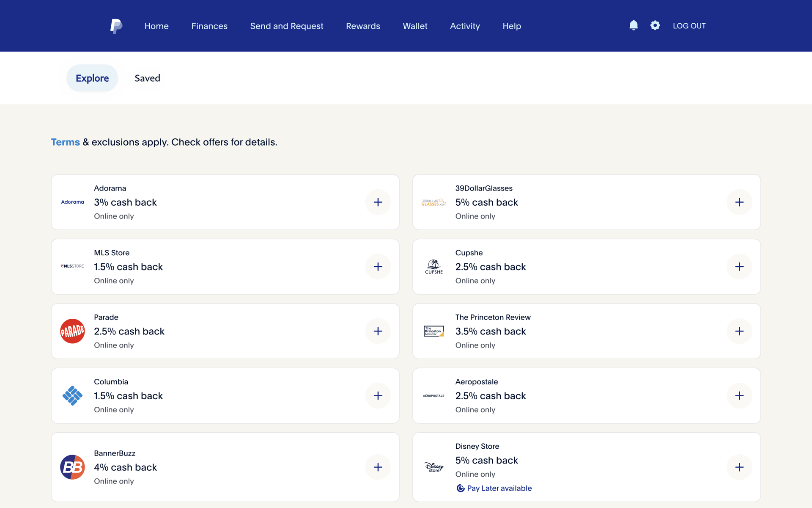Click 'The Princeton Review' merchant name
The image size is (812, 508).
(x=493, y=317)
